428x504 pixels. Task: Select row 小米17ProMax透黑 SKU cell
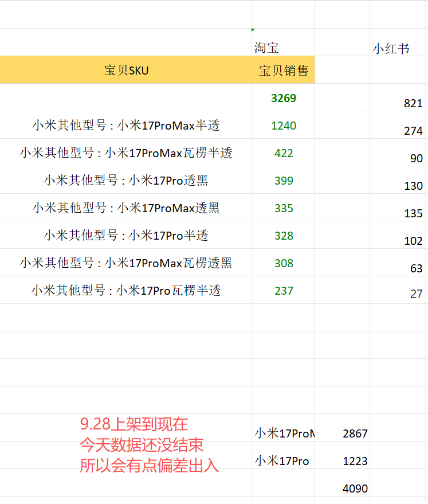pos(126,208)
